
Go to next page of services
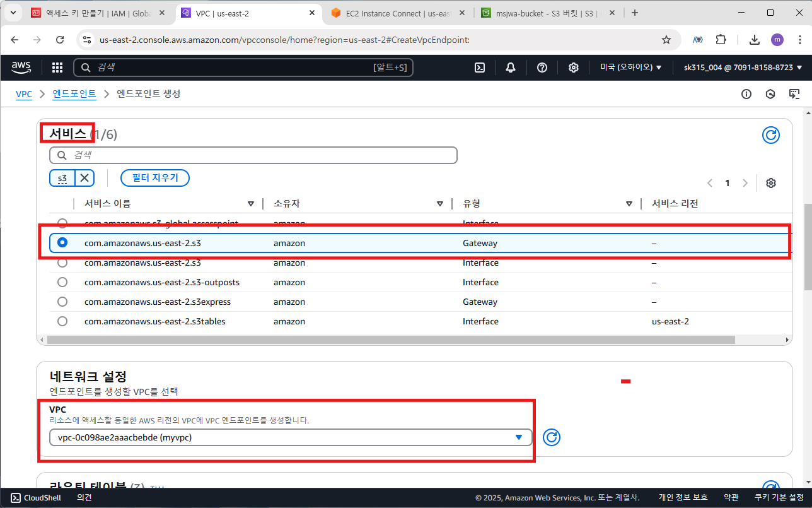pos(745,183)
